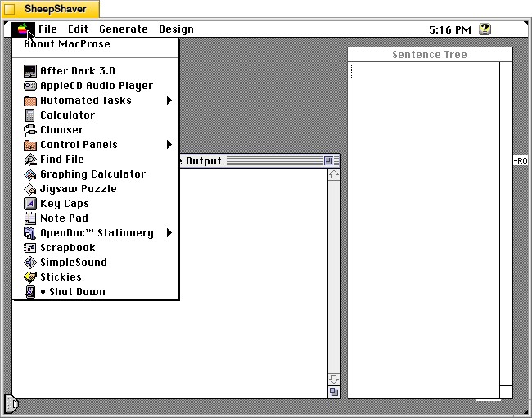The image size is (532, 418).
Task: Click the Calculator icon
Action: [x=29, y=115]
